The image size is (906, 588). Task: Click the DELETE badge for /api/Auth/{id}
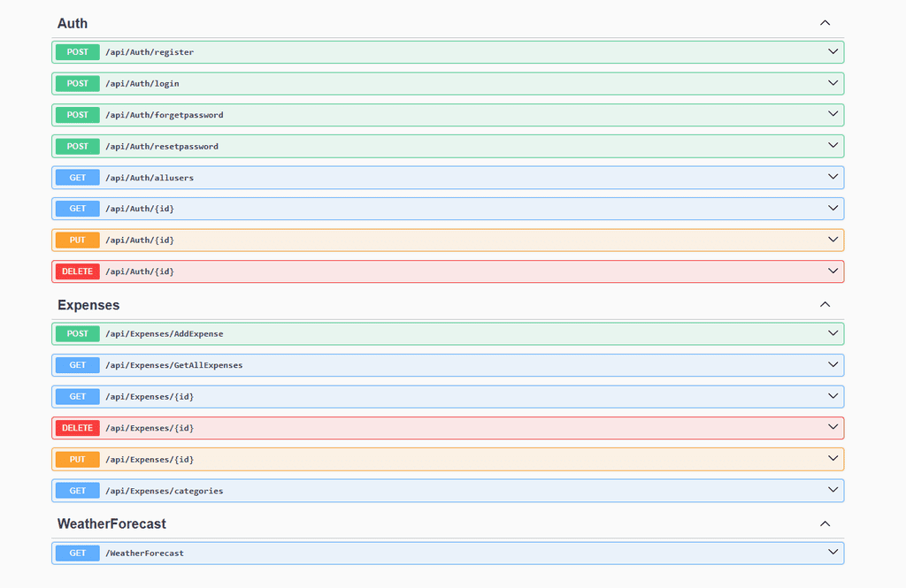78,271
